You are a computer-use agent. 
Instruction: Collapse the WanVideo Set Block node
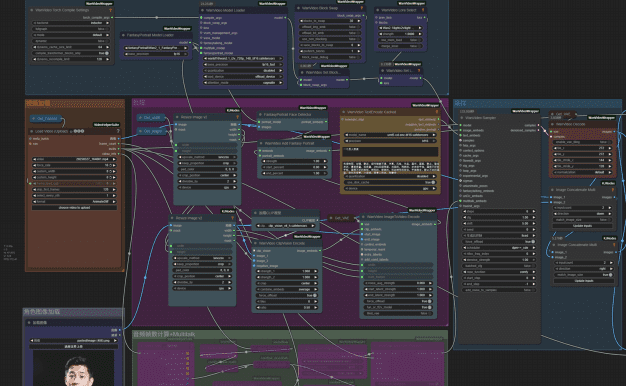pos(302,73)
